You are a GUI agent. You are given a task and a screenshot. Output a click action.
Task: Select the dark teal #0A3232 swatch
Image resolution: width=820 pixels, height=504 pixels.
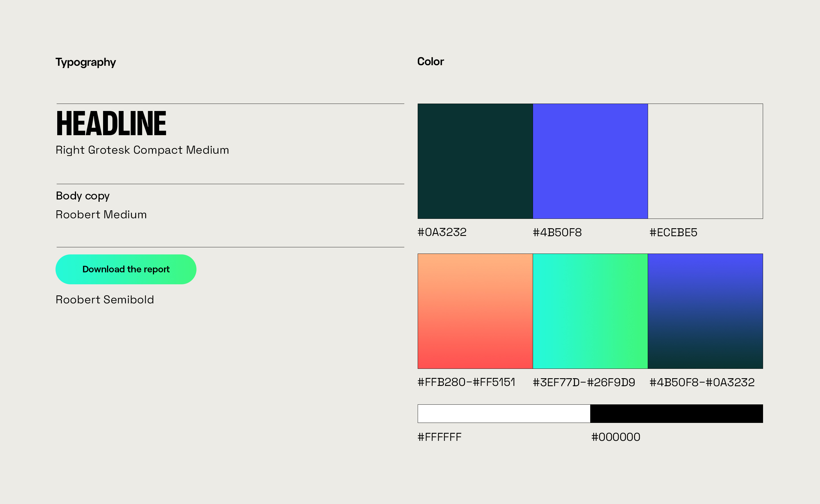[475, 161]
